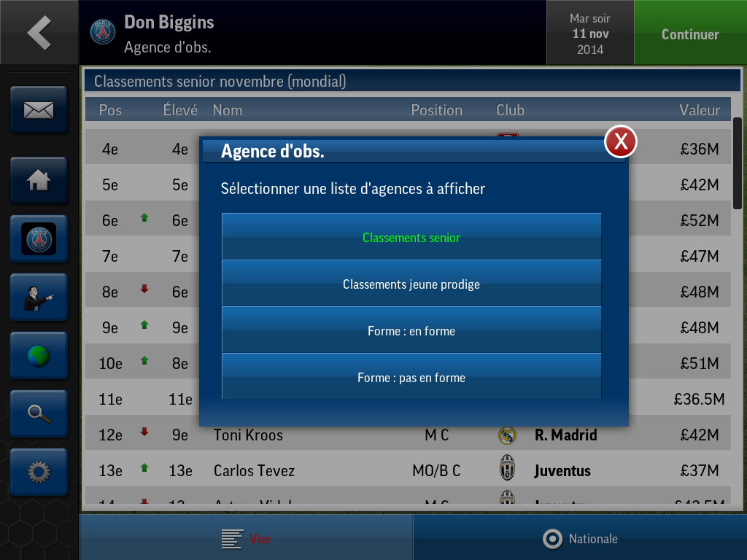Open the mail inbox icon
Viewport: 747px width, 560px height.
(39, 110)
